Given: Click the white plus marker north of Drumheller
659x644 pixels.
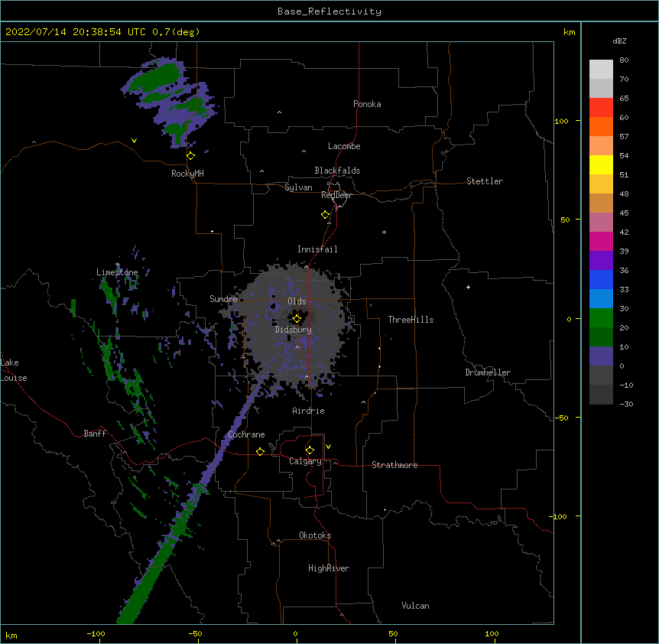Looking at the screenshot, I should pyautogui.click(x=468, y=287).
